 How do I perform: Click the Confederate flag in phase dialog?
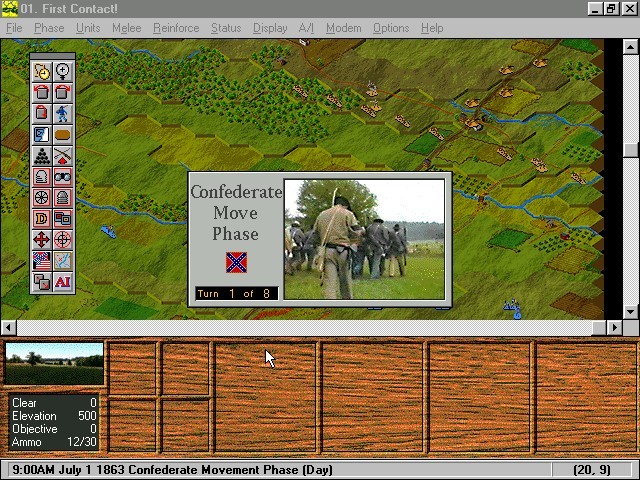pos(236,262)
